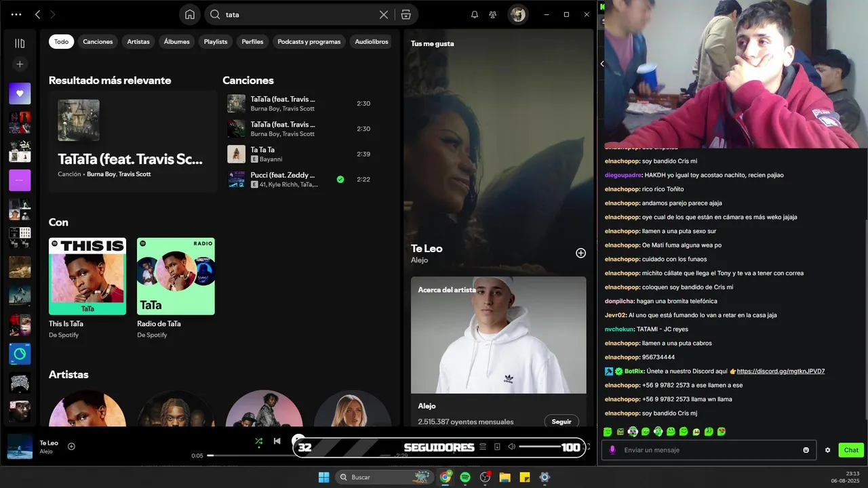Open the notifications bell
868x488 pixels.
(x=475, y=14)
